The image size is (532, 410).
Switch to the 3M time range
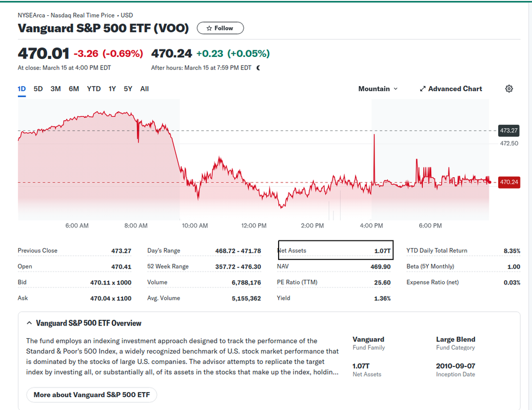(x=55, y=89)
